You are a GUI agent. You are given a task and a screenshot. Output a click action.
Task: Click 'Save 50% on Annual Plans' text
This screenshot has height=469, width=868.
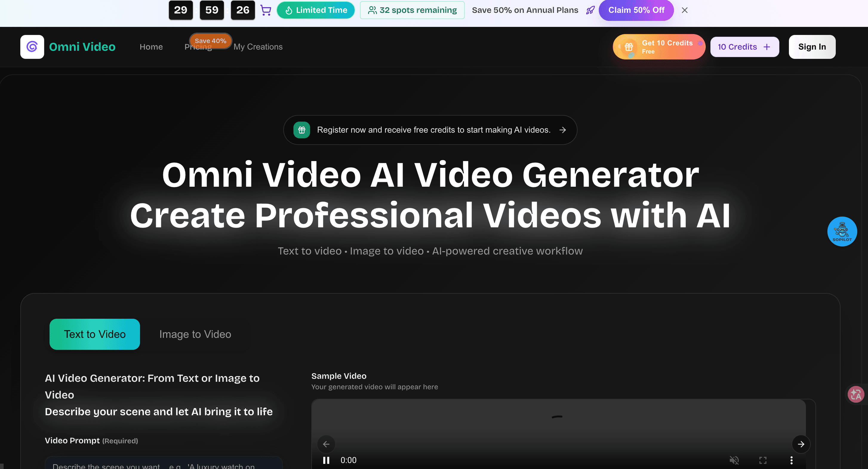click(525, 10)
